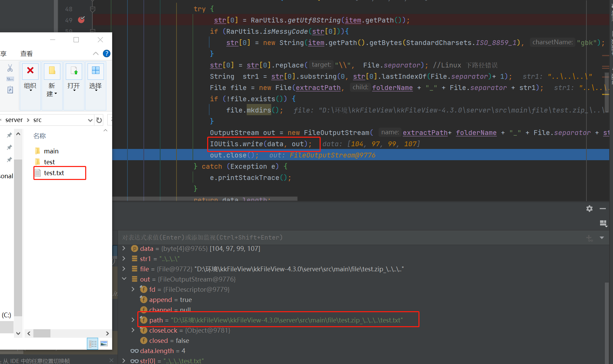Viewport: 613px width, 364px height.
Task: Collapse the Explorer ribbon chevron
Action: click(x=96, y=54)
